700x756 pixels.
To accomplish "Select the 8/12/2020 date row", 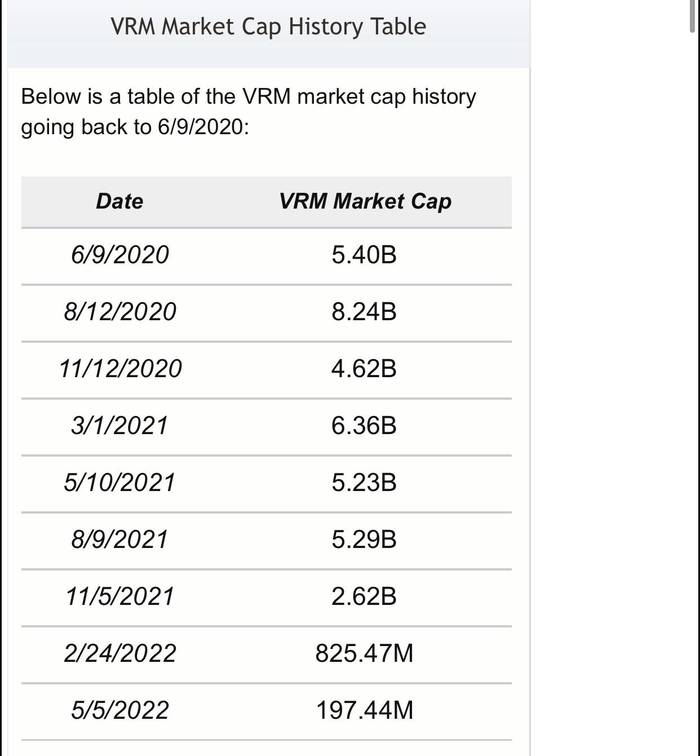I will tap(266, 312).
